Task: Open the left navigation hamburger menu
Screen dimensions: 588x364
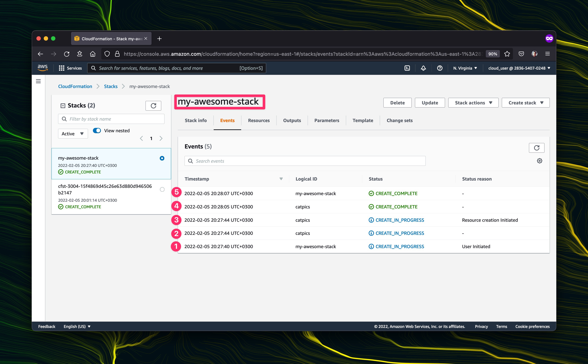Action: [38, 81]
